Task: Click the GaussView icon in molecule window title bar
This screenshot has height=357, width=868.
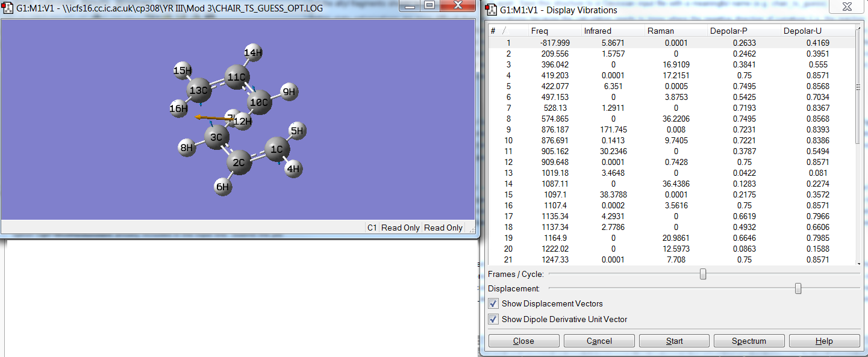Action: pos(8,8)
